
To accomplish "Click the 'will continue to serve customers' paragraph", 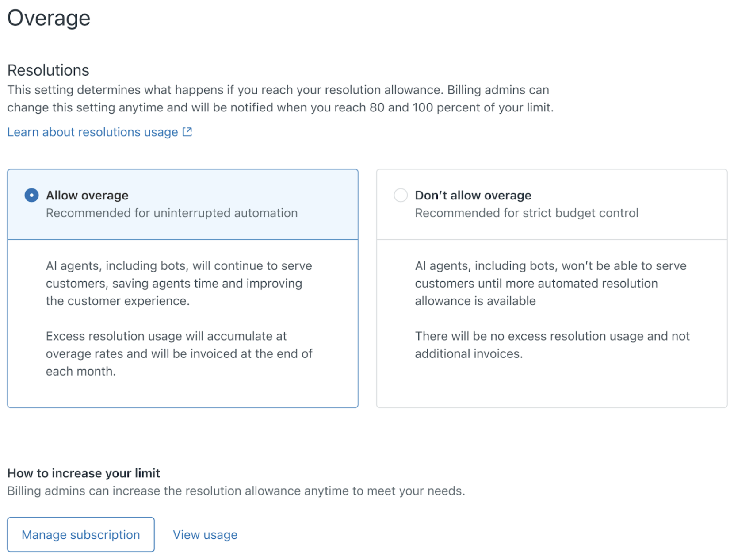I will (179, 283).
